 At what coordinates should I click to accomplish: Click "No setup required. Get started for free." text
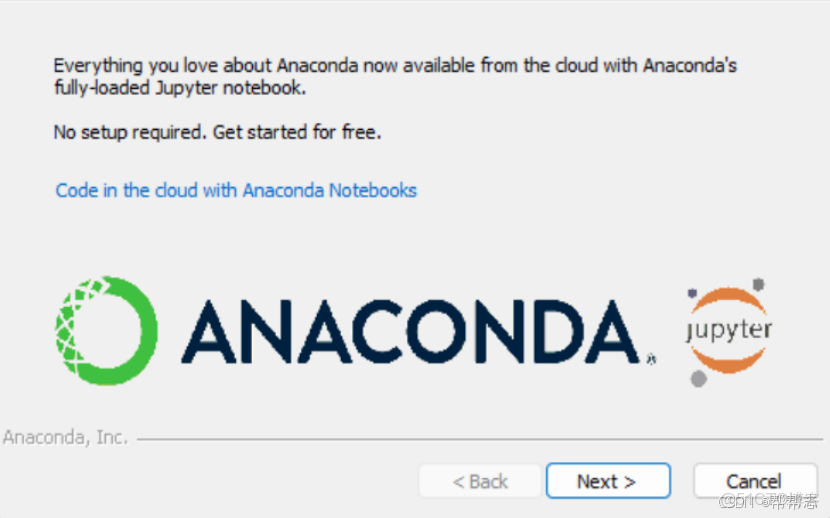(217, 132)
